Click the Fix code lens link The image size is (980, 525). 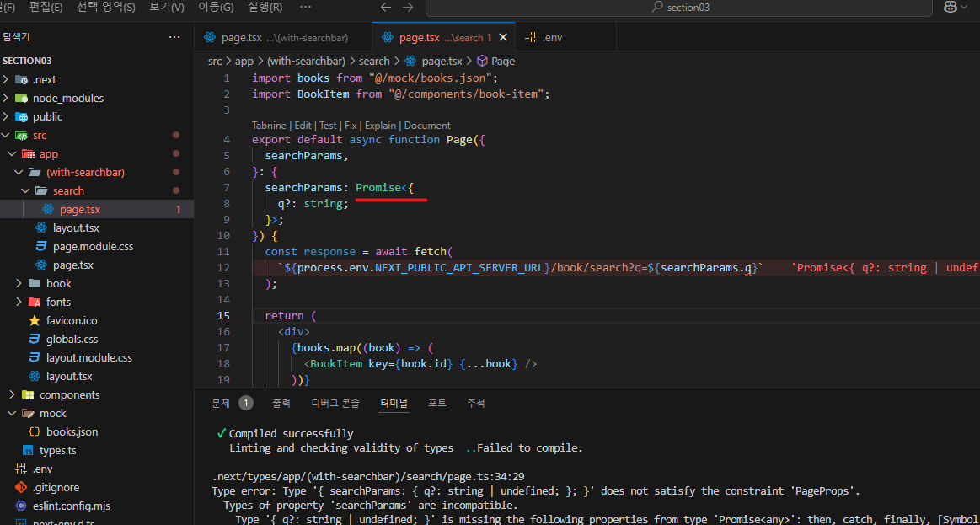[x=351, y=126]
